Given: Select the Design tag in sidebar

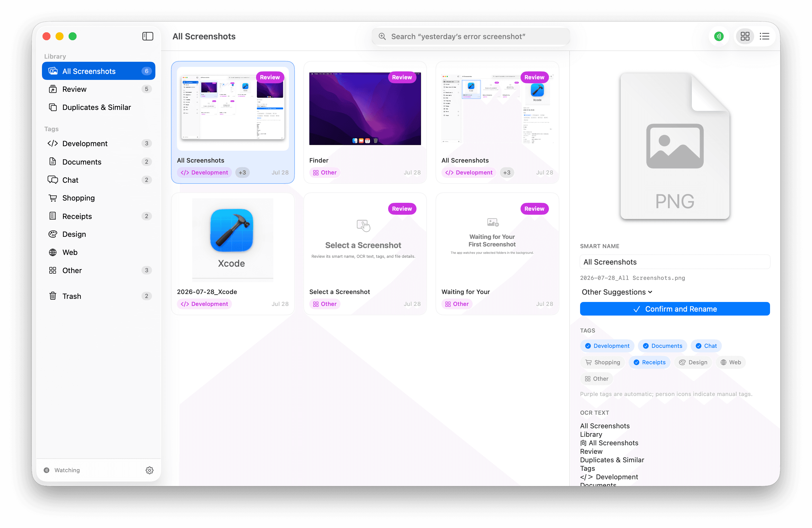Looking at the screenshot, I should 99,234.
